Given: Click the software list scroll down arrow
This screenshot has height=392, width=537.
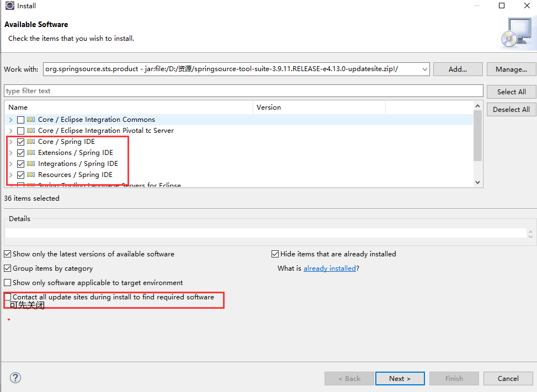Looking at the screenshot, I should pos(478,182).
